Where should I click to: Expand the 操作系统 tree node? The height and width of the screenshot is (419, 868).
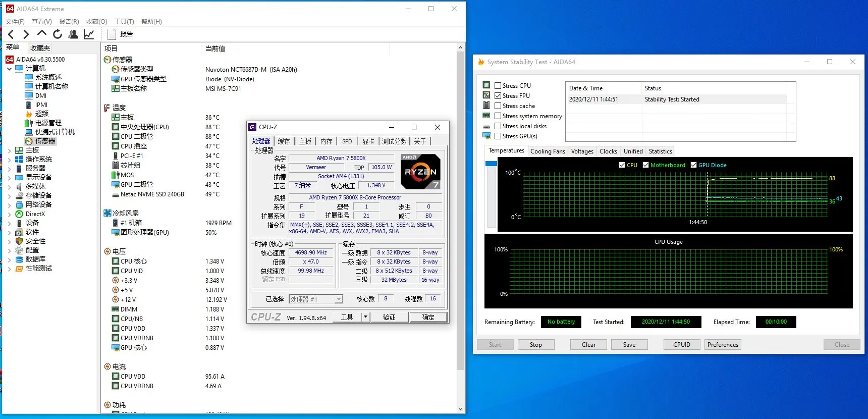pyautogui.click(x=9, y=159)
